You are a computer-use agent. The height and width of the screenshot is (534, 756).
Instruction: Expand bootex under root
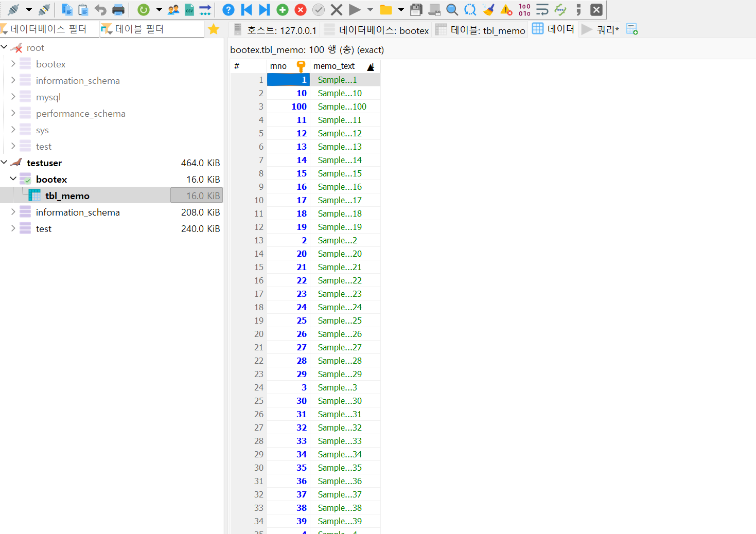point(13,63)
